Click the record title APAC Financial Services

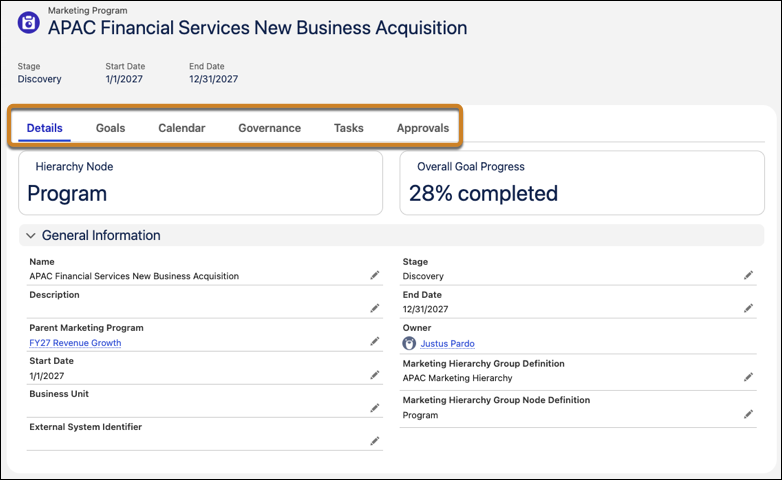[x=257, y=28]
